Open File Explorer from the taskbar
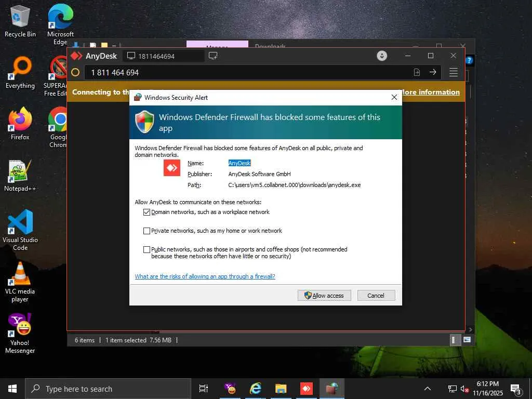 click(281, 389)
